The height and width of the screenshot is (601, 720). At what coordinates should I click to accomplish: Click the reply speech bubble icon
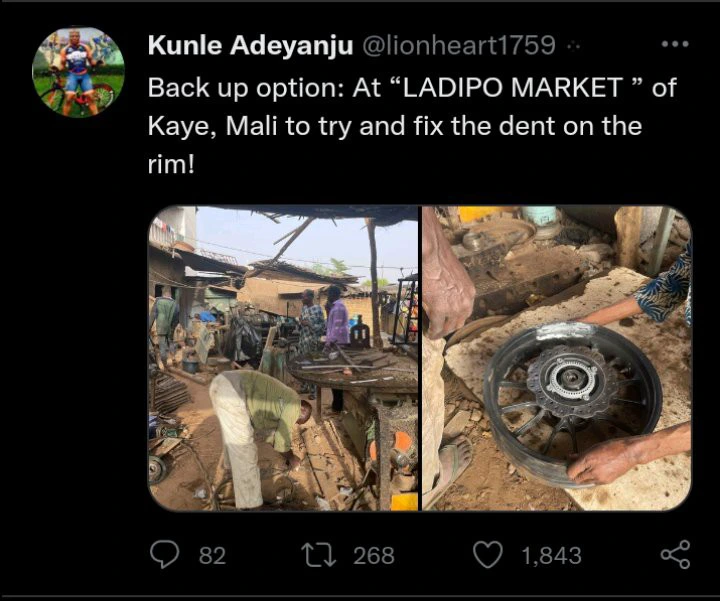pos(163,554)
